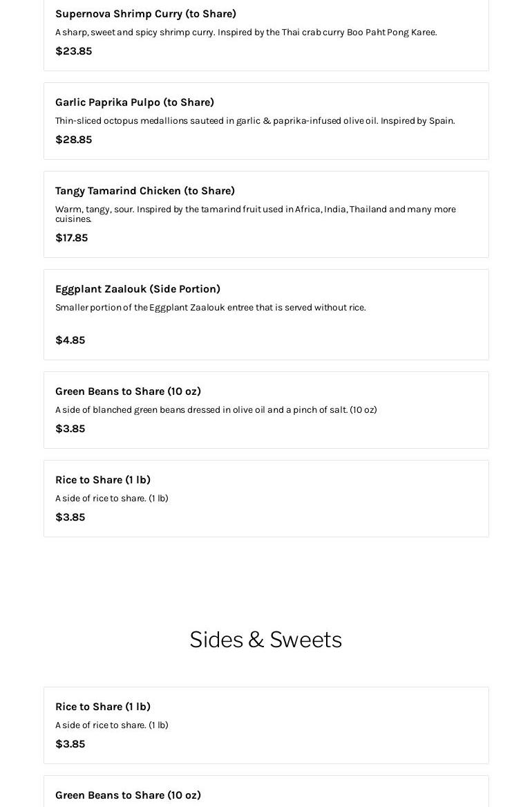Screen dimensions: 532x807
Task: Click the $28.85 pulpo price
Action: (73, 140)
